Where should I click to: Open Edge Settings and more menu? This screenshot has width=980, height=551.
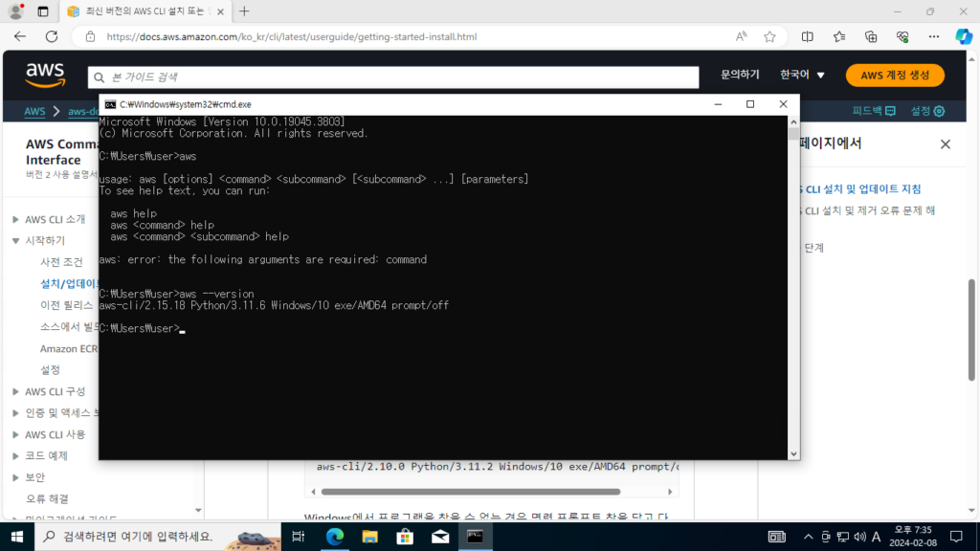tap(934, 37)
